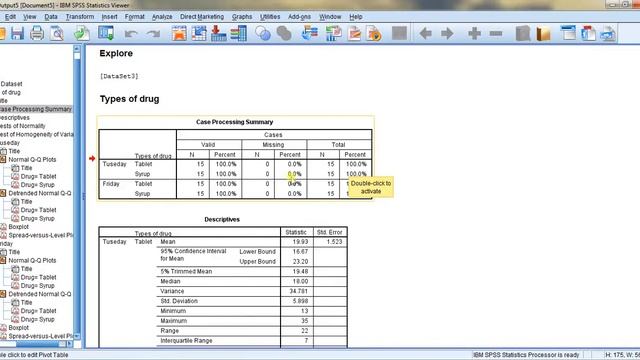Viewport: 640px width, 360px height.
Task: Click outline pane scroll up arrow
Action: pyautogui.click(x=77, y=49)
